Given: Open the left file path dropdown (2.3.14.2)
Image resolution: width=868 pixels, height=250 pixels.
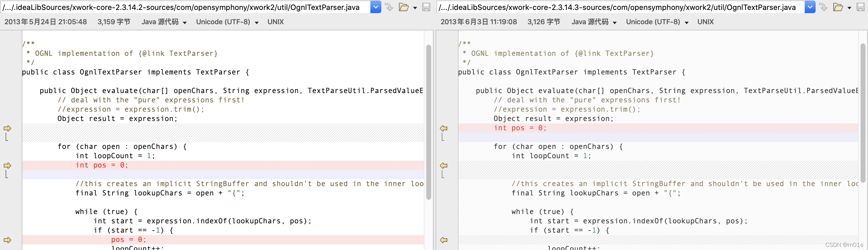Looking at the screenshot, I should 375,7.
